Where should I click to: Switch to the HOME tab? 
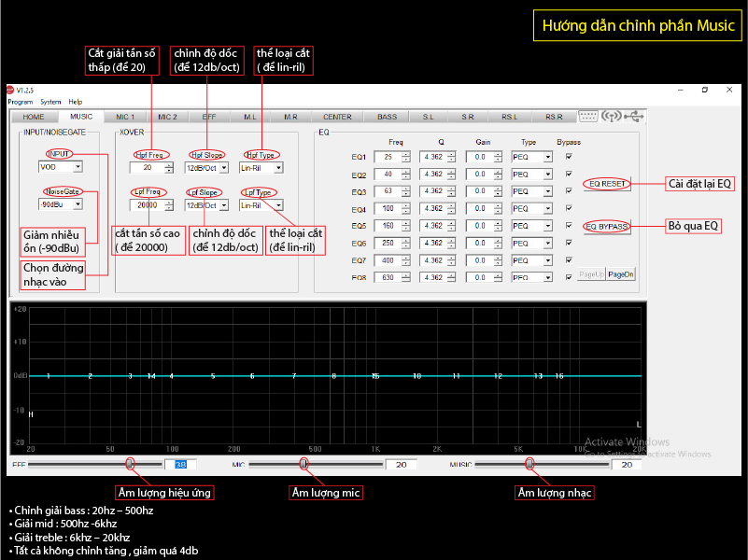34,117
